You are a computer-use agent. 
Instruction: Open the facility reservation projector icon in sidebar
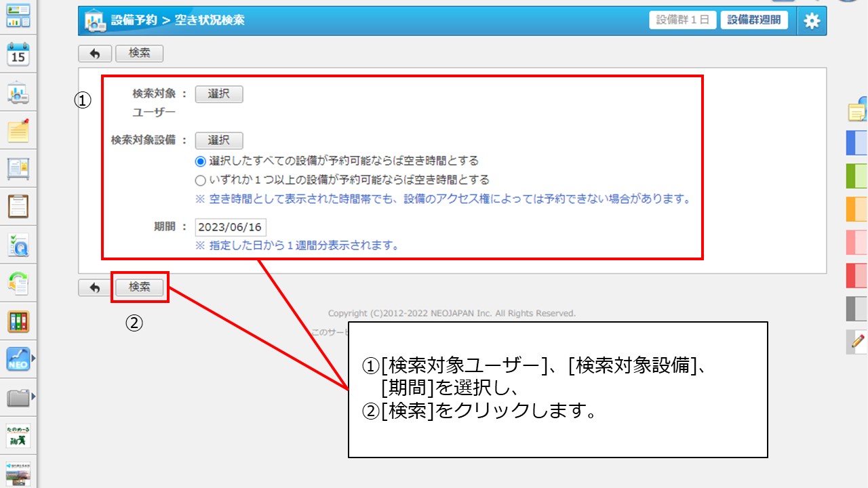(18, 93)
